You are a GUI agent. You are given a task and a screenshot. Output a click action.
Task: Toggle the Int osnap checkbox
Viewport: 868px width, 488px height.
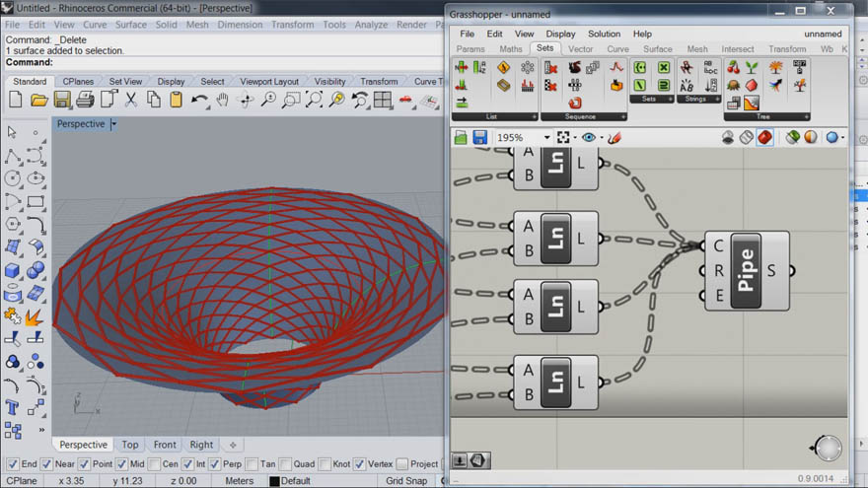coord(187,464)
